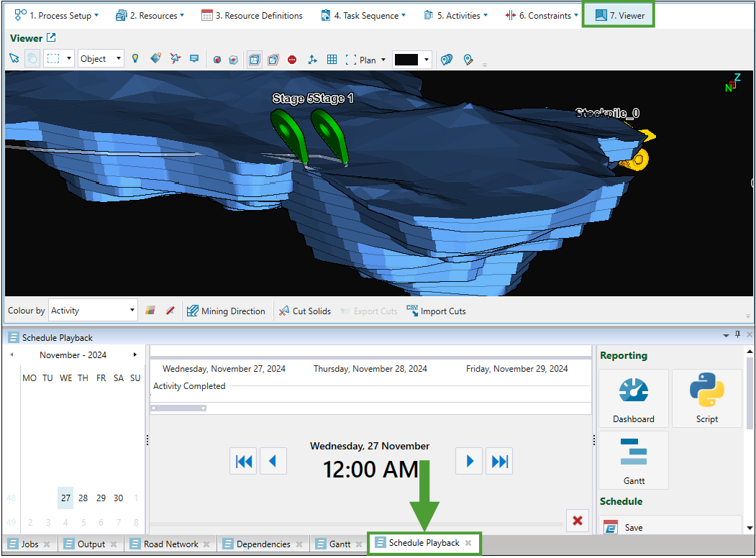Click the red pencil colour edit icon

pyautogui.click(x=170, y=311)
